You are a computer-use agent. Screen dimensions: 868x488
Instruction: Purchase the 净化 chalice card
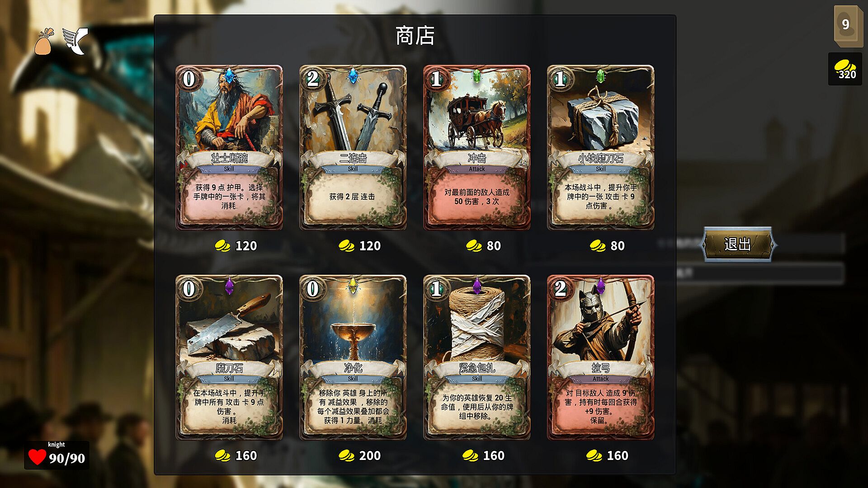coord(353,357)
